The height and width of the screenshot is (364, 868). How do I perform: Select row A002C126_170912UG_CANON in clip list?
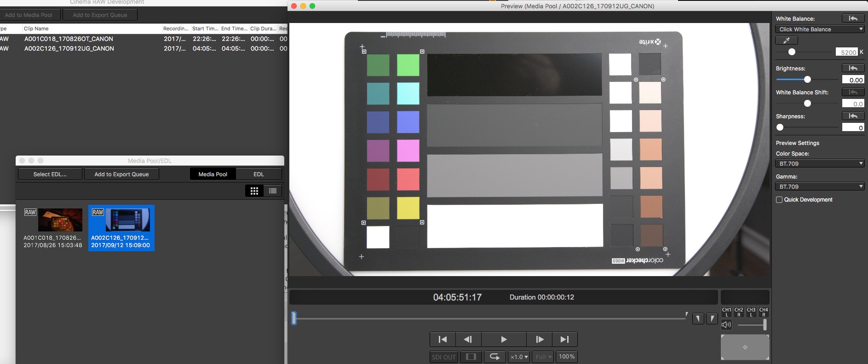(x=144, y=48)
